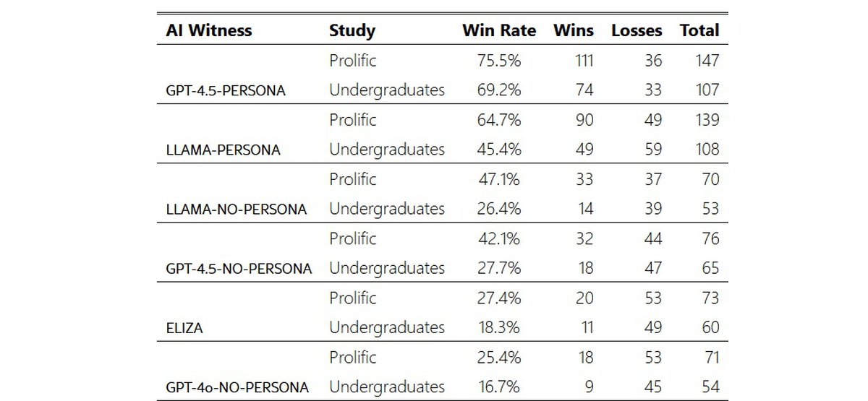Click the Total column header
868x401 pixels.
coord(699,30)
